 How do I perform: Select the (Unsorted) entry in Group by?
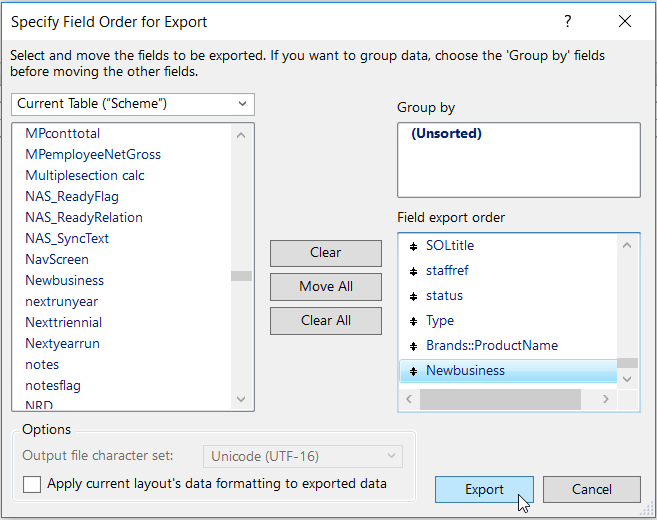pyautogui.click(x=446, y=134)
